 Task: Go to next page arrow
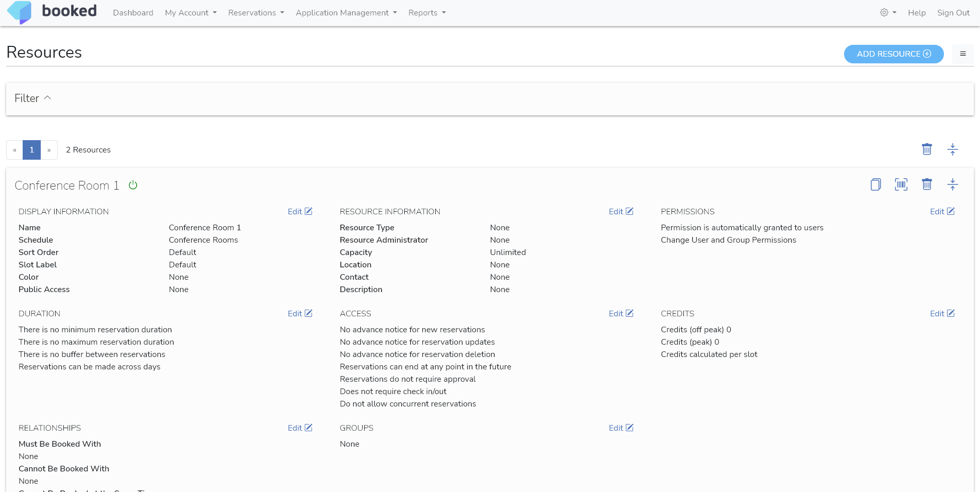[49, 150]
